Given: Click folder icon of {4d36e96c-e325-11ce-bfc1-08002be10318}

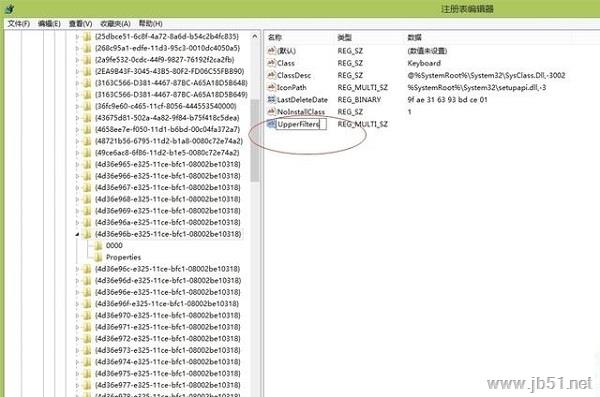Looking at the screenshot, I should pyautogui.click(x=87, y=269).
